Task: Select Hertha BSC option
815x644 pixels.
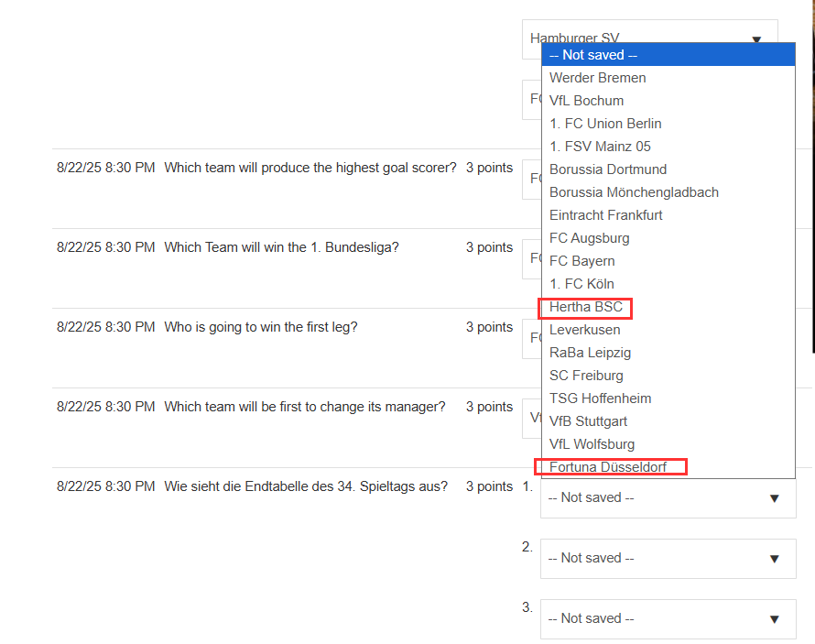Action: [x=668, y=307]
